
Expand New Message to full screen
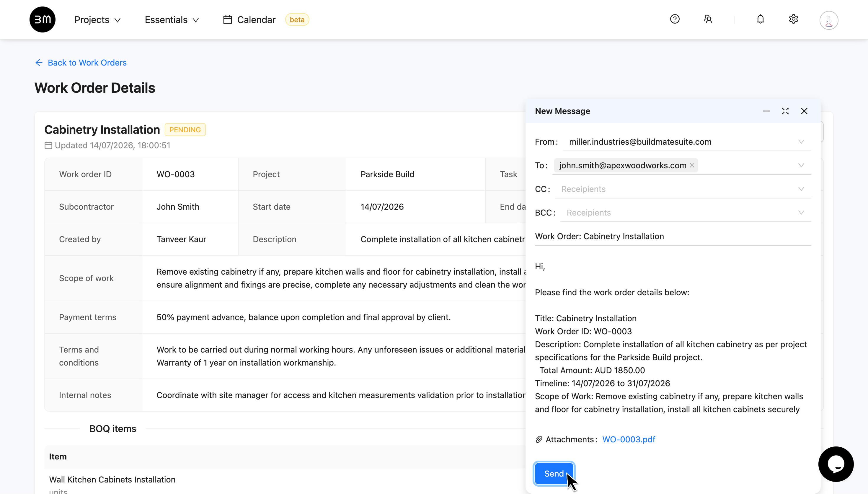[x=785, y=111]
